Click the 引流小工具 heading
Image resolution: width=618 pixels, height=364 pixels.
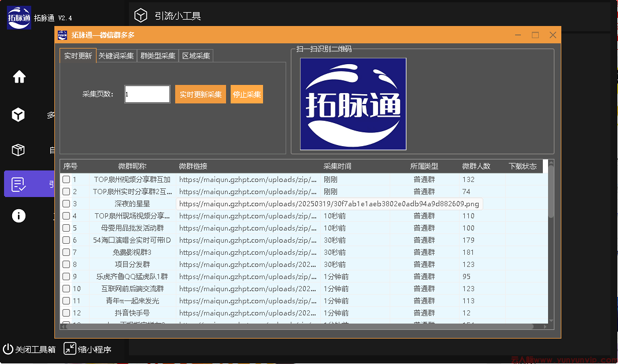point(177,16)
